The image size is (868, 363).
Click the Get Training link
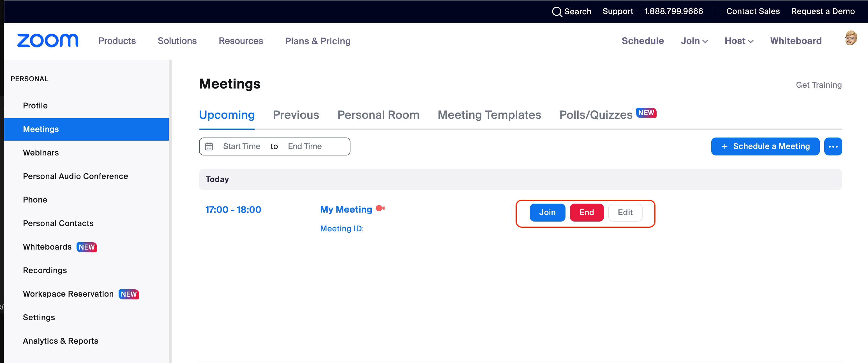(x=818, y=85)
